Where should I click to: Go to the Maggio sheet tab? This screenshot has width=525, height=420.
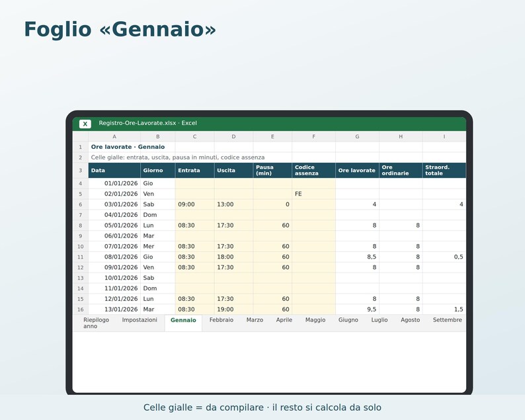[x=315, y=320]
